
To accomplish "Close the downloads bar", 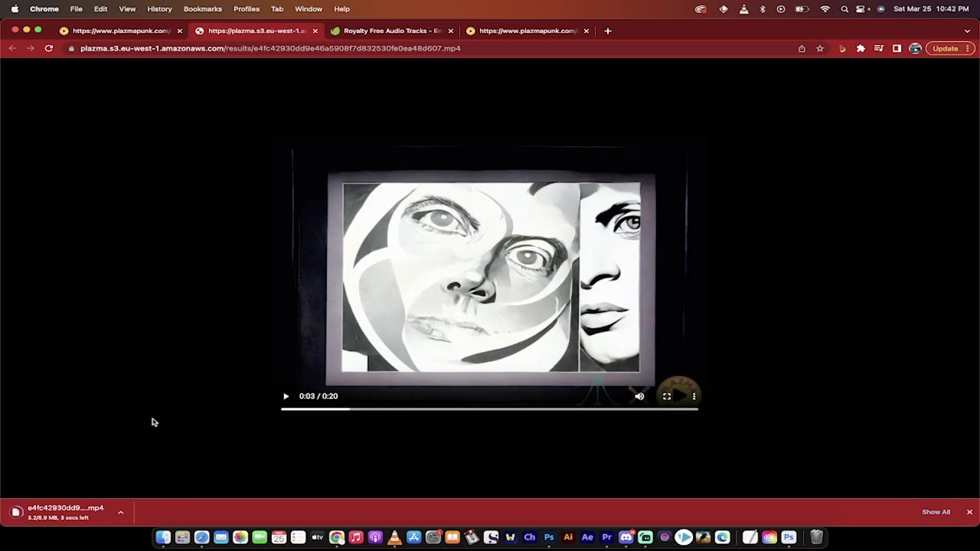I will 969,512.
